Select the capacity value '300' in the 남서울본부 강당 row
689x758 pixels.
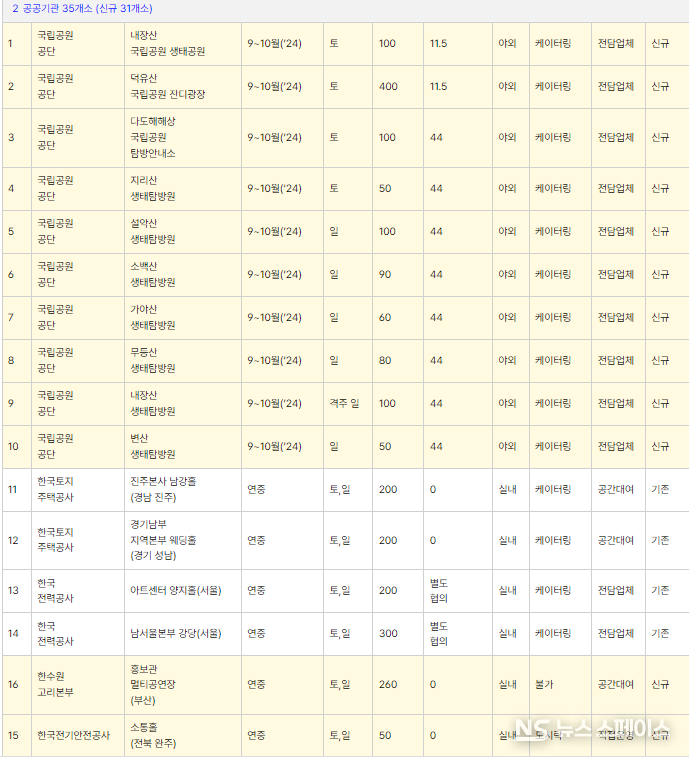[388, 634]
